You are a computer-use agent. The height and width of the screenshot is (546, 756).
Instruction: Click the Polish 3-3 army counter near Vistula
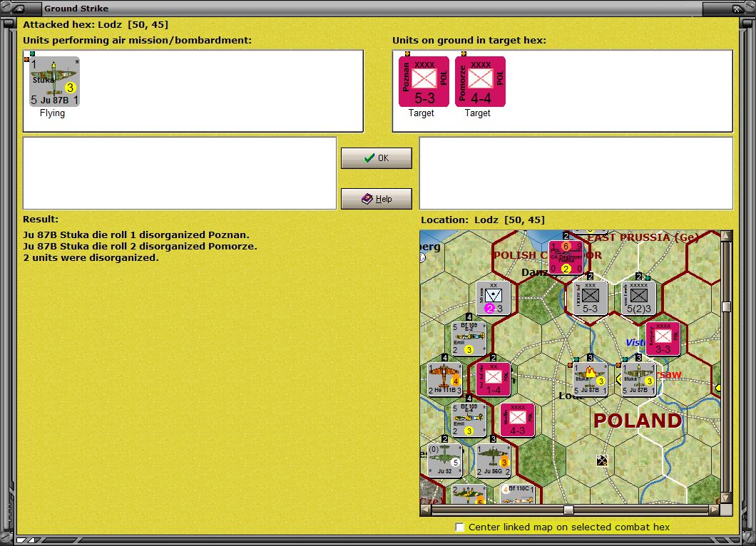click(x=663, y=339)
